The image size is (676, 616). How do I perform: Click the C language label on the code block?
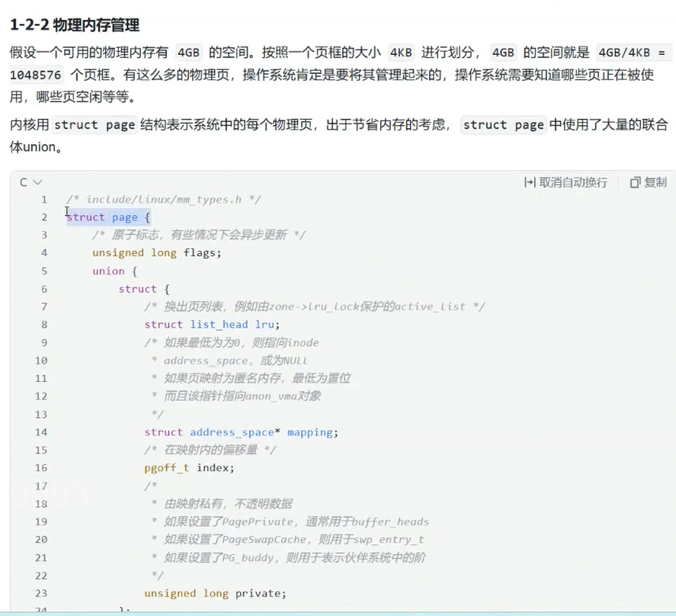pyautogui.click(x=23, y=182)
